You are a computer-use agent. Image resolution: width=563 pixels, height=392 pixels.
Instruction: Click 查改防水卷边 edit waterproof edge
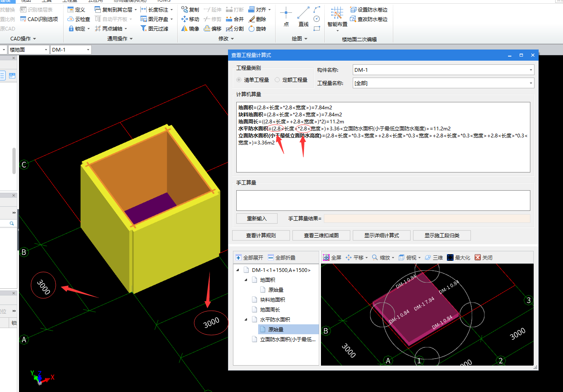(x=368, y=19)
